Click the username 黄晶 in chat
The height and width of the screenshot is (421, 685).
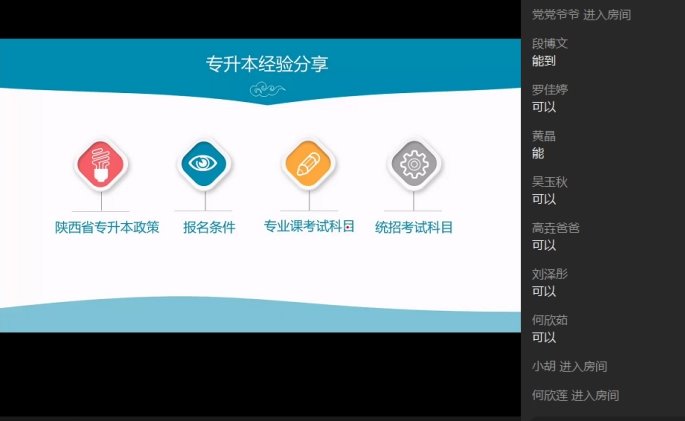click(x=544, y=136)
